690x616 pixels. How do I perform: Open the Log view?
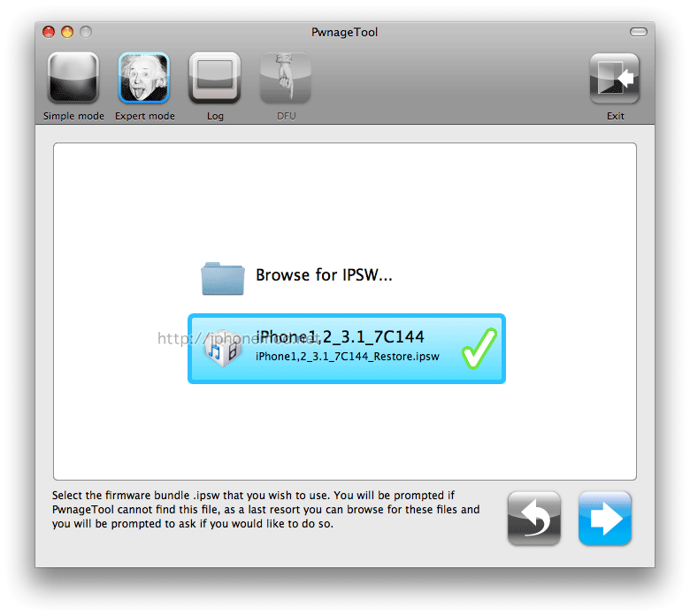215,79
